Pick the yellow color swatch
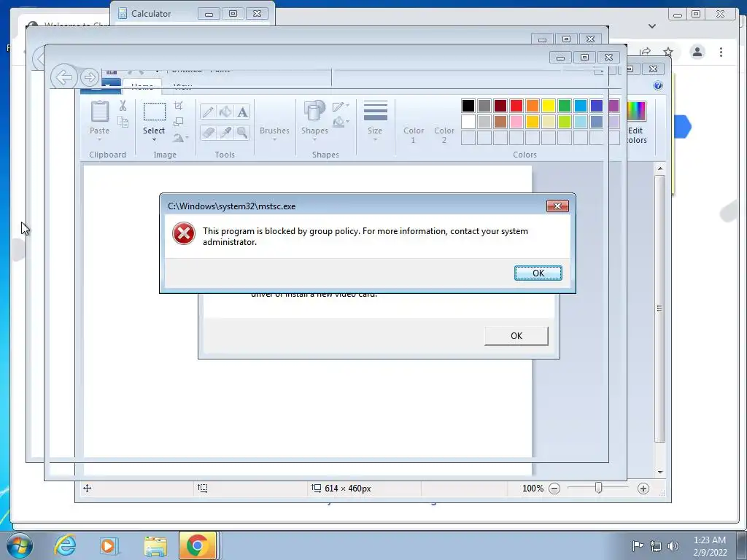 point(549,106)
